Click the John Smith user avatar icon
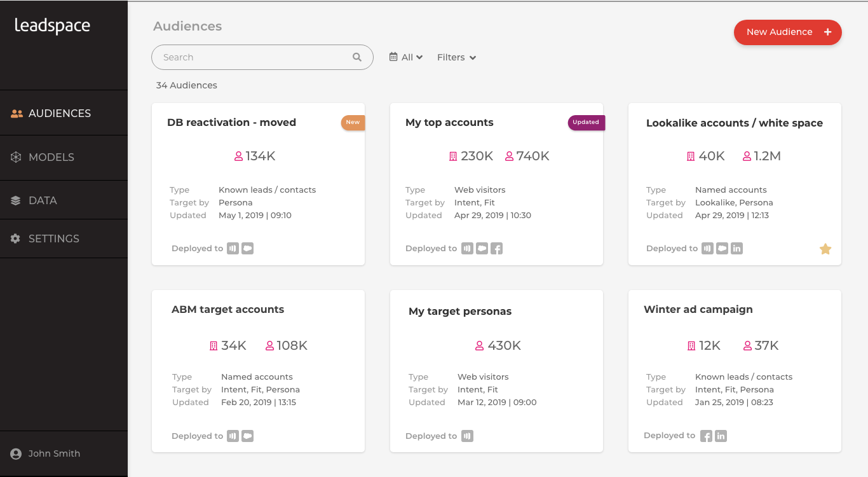 pyautogui.click(x=16, y=454)
